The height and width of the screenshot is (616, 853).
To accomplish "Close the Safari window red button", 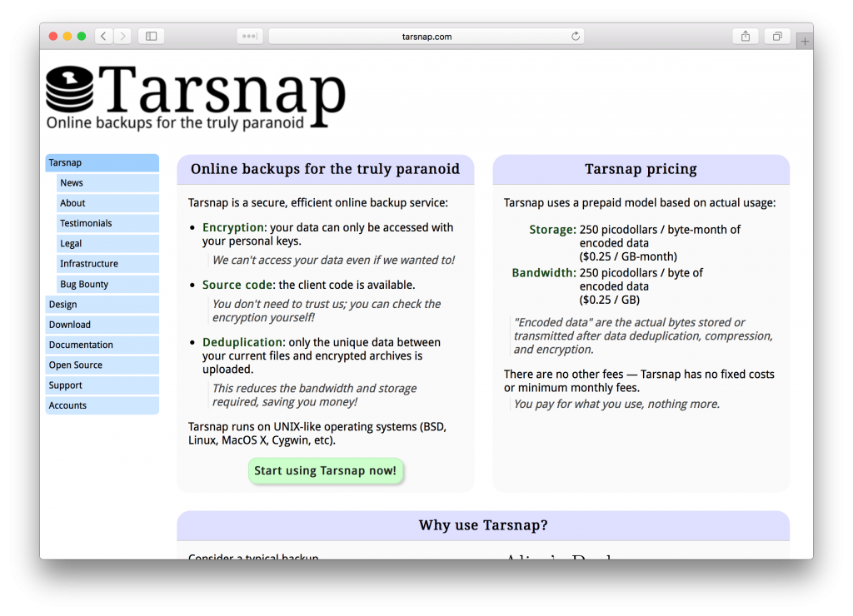I will coord(53,37).
